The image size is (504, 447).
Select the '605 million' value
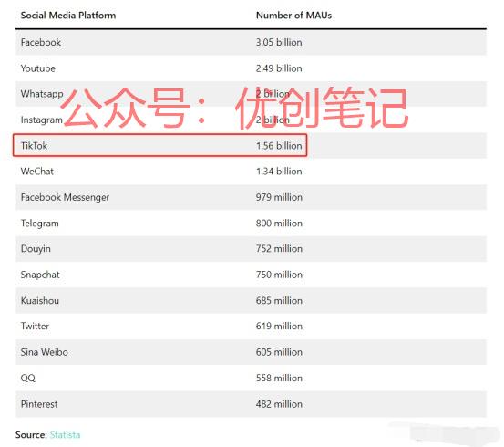279,352
